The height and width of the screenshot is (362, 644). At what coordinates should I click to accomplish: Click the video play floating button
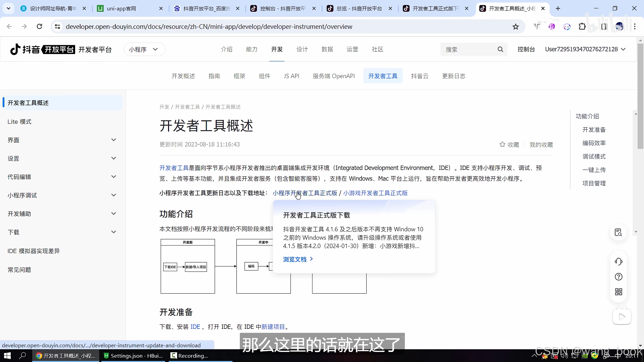pos(622,317)
